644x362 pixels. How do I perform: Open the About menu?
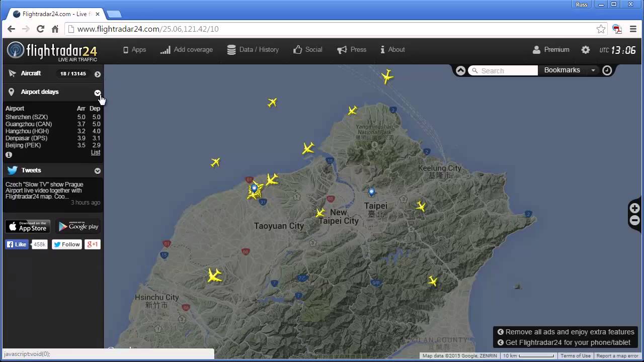tap(393, 50)
